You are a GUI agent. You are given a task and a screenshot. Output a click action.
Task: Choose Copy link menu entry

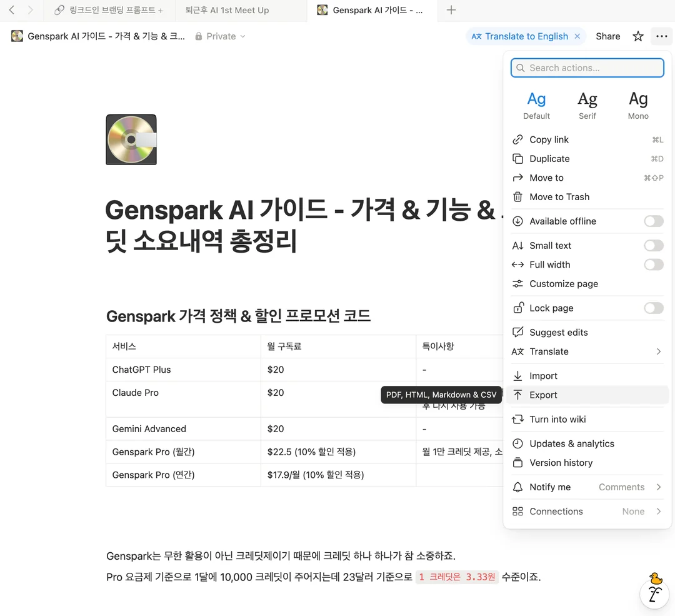coord(587,139)
